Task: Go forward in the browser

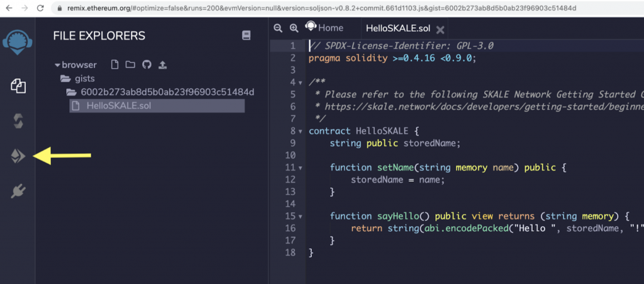Action: point(25,8)
